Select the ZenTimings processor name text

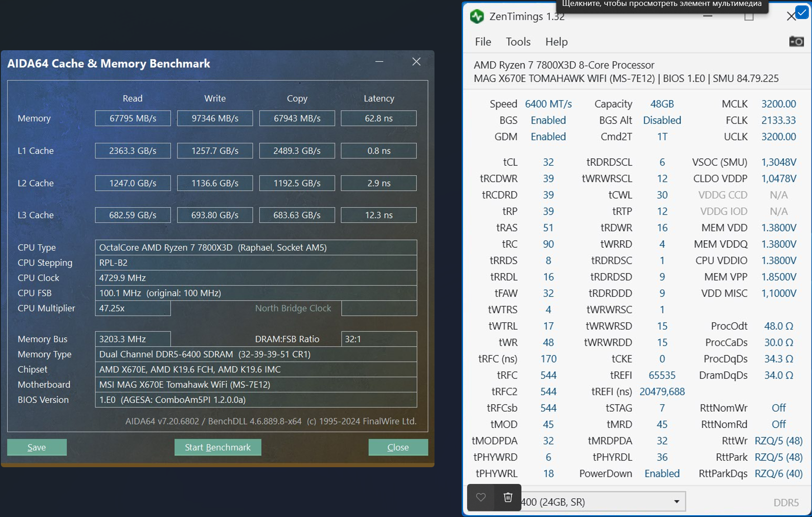pos(564,65)
